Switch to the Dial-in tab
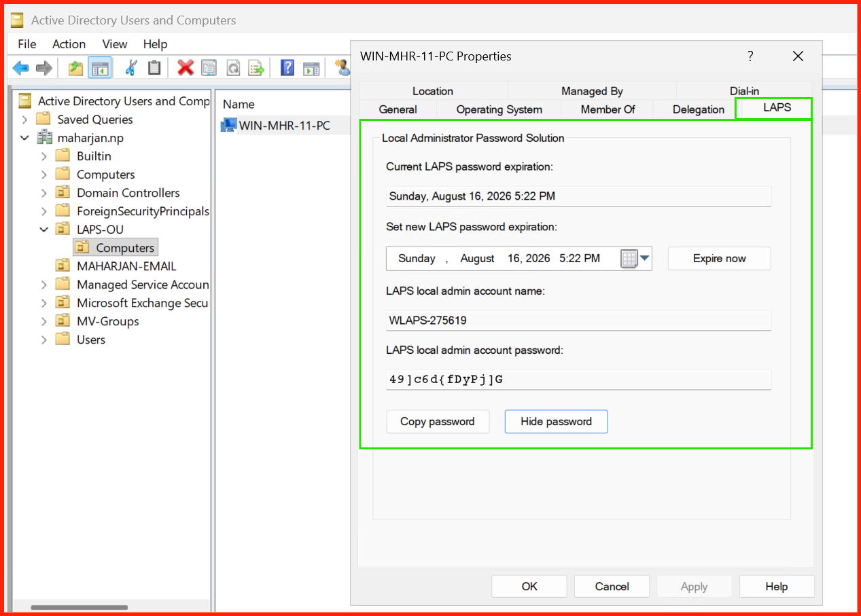Viewport: 861px width, 616px height. click(744, 91)
